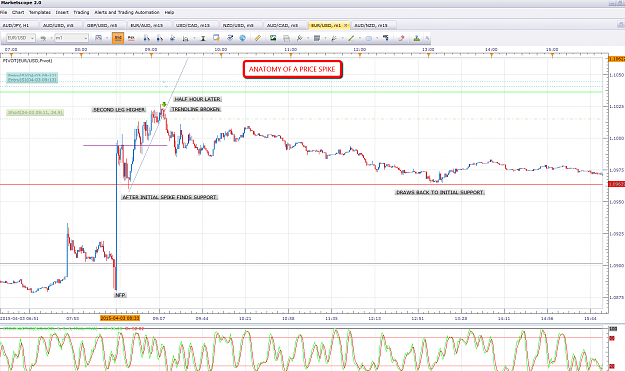Select the green text cursor tool

click(x=202, y=38)
